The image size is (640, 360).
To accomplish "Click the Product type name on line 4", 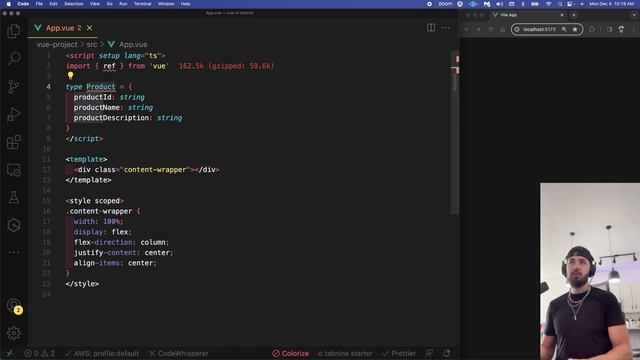I will 101,87.
